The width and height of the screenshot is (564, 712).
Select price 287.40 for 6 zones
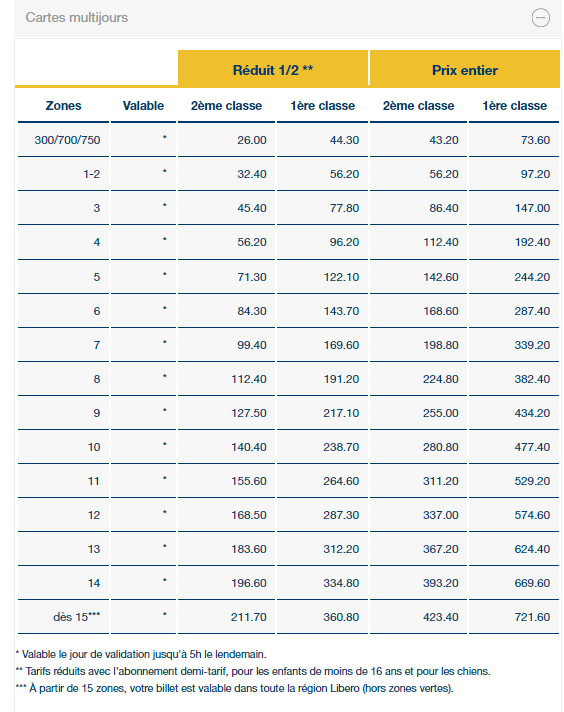tap(532, 311)
